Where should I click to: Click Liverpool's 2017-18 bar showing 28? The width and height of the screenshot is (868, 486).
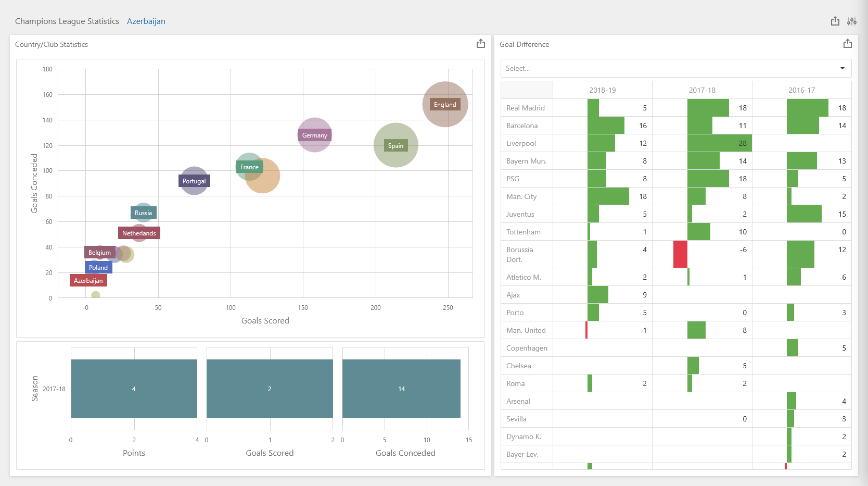(719, 143)
